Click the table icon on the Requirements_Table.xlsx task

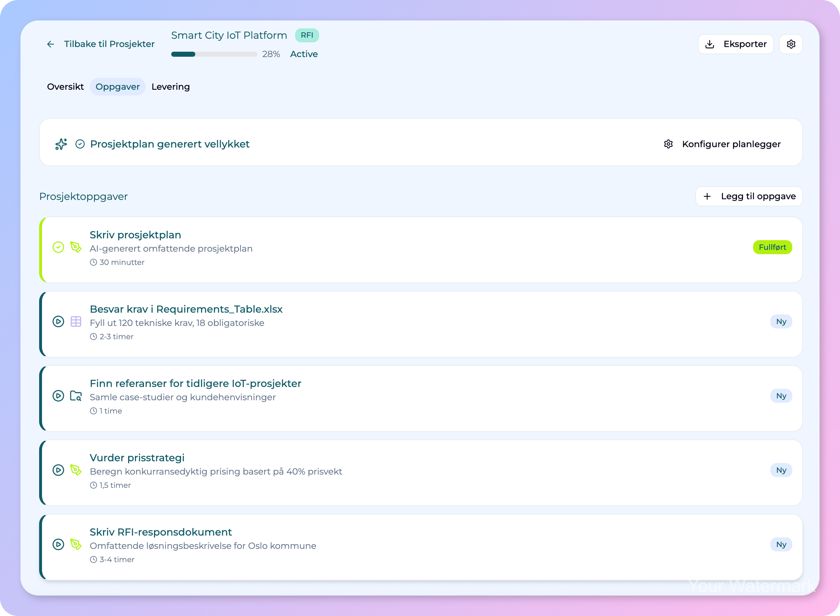click(76, 321)
